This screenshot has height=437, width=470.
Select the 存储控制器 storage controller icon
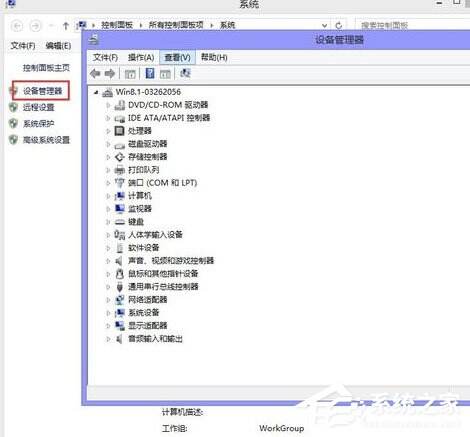[119, 157]
